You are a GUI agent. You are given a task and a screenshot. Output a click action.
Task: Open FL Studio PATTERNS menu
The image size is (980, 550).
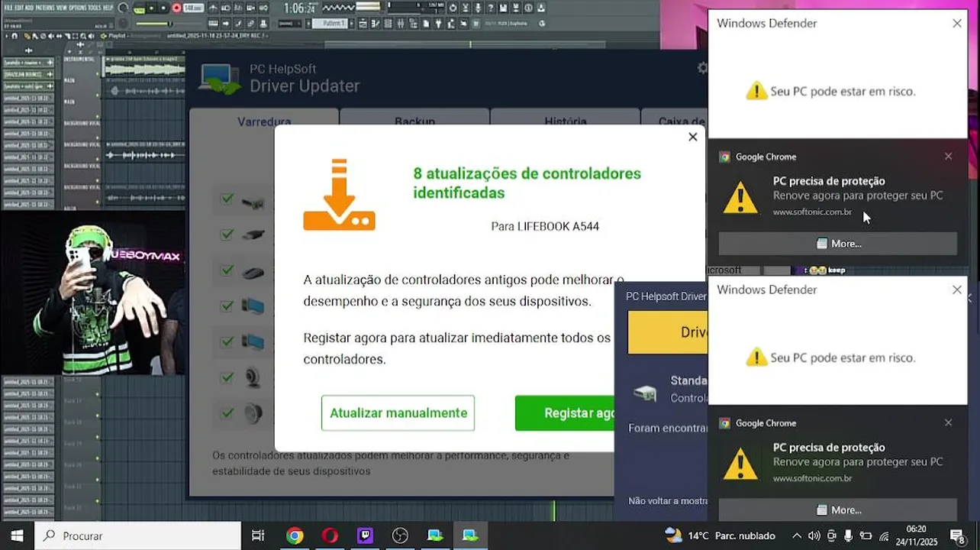click(x=45, y=8)
